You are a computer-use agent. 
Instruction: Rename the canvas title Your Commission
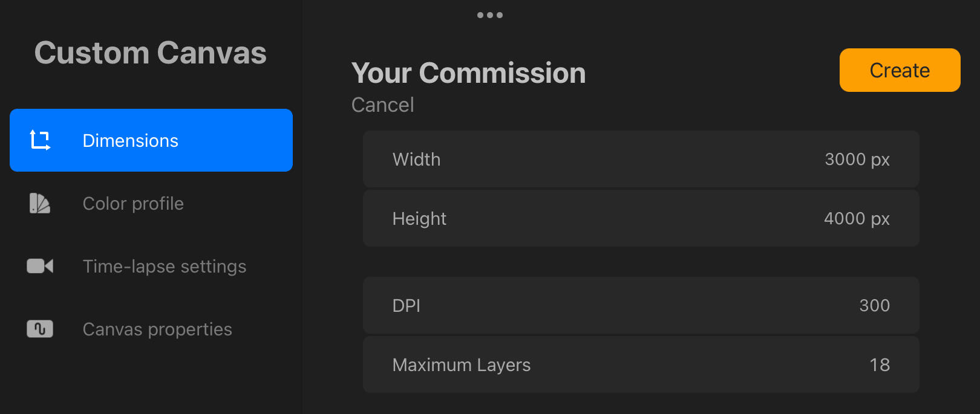tap(468, 73)
